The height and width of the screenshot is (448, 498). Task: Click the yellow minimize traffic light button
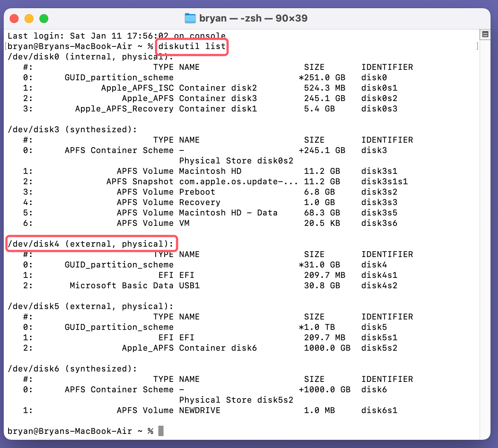29,18
